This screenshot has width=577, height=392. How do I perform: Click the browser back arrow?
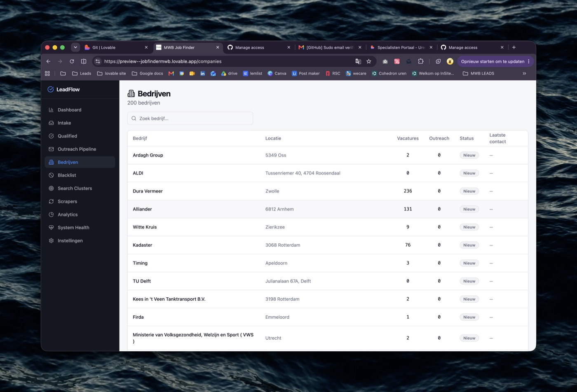(x=48, y=61)
